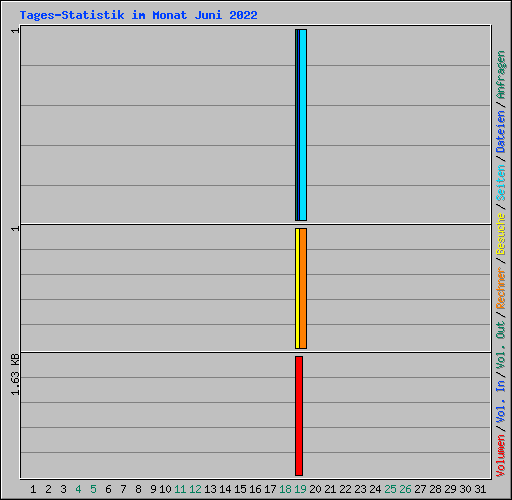512x500 pixels.
Task: Click day label 31 on the x-axis
Action: point(480,489)
